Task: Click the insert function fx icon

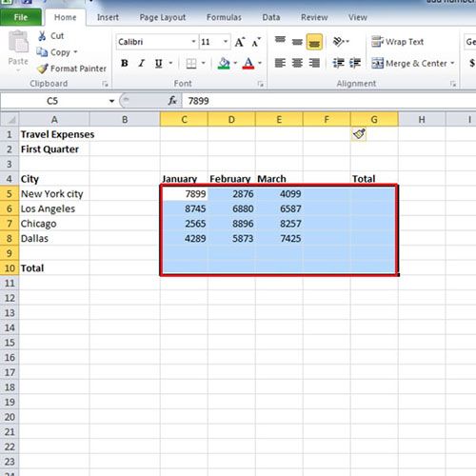Action: tap(172, 101)
